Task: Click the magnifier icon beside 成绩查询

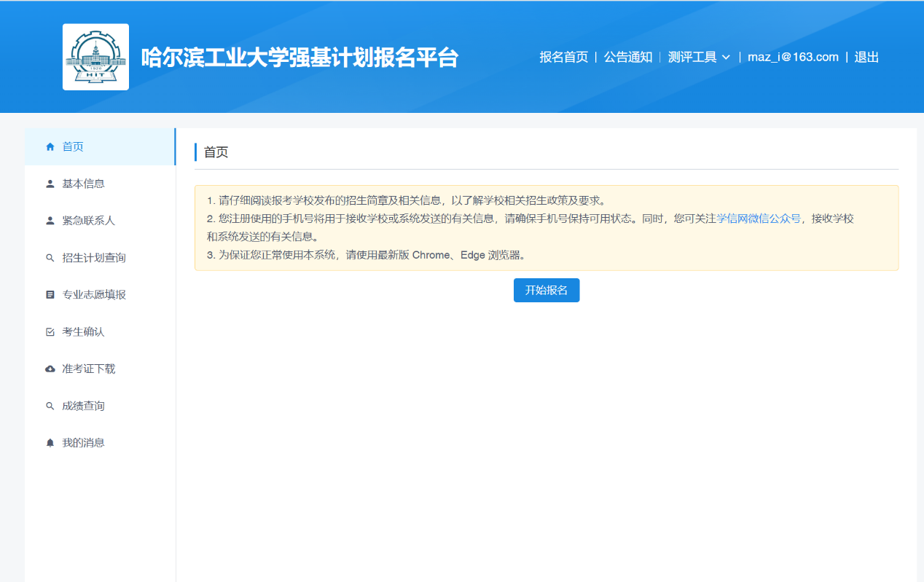Action: pos(50,406)
